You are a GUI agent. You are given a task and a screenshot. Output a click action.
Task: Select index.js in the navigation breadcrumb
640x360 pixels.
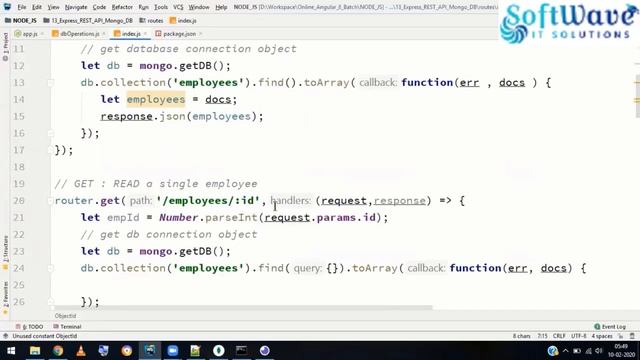tap(183, 20)
